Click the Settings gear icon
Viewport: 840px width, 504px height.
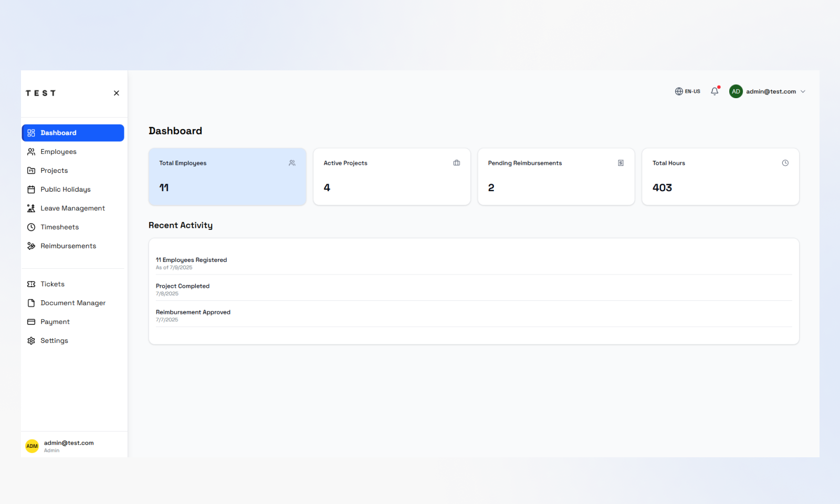click(31, 341)
